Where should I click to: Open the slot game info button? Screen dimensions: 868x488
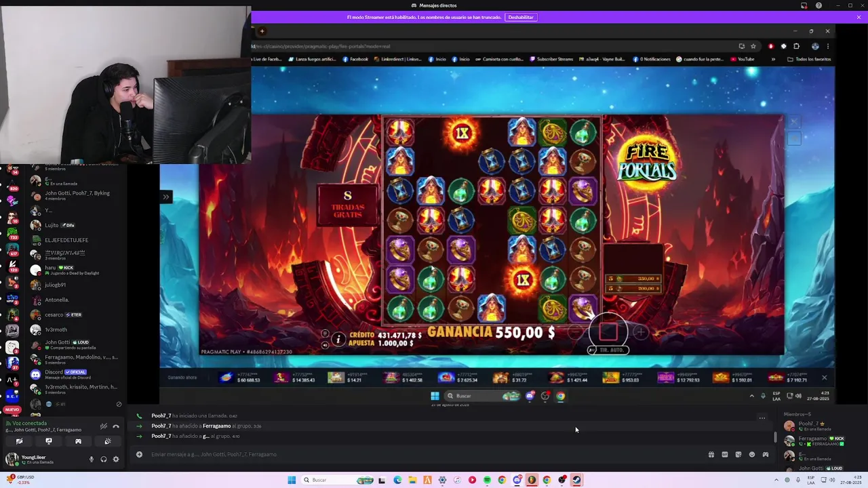(x=338, y=339)
